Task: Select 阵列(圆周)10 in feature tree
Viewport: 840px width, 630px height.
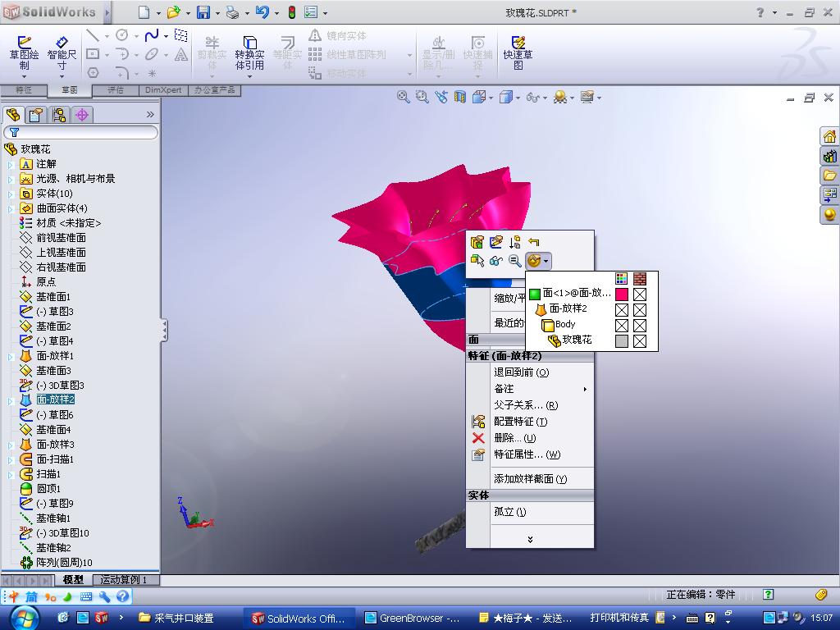Action: [x=64, y=563]
